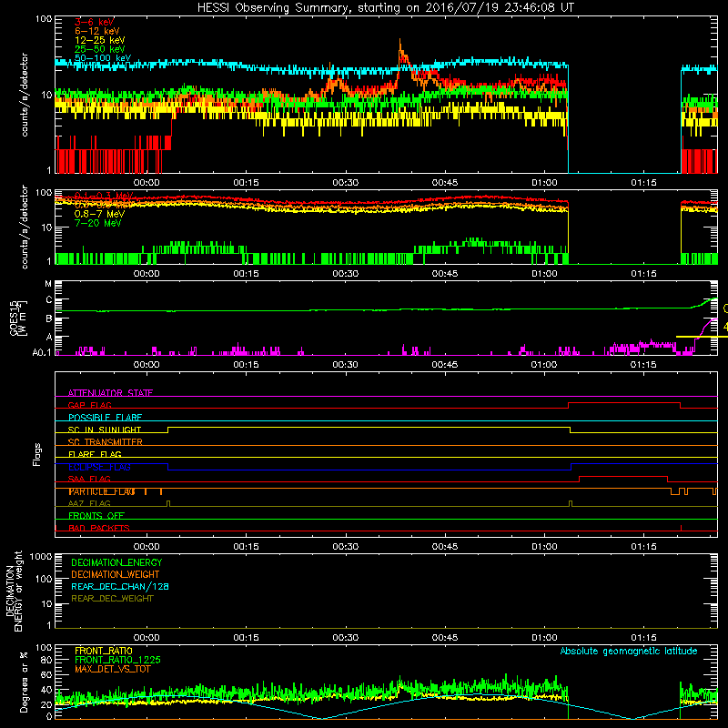Click the PARTICLE_FLAG label
728x728 pixels.
click(102, 491)
